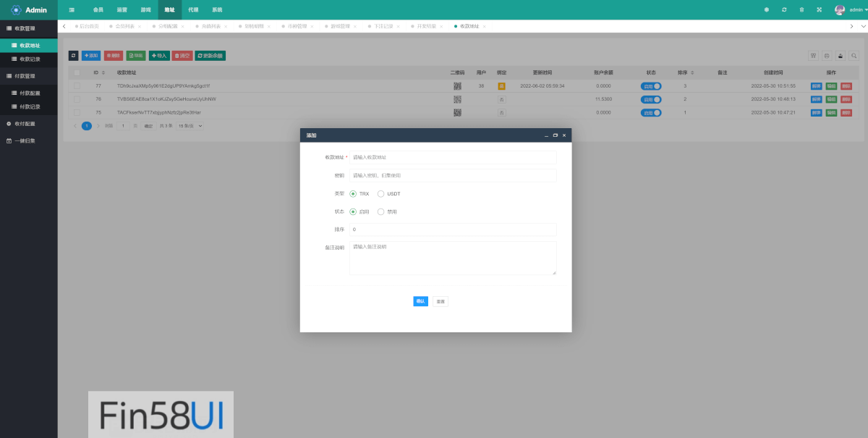The width and height of the screenshot is (868, 438).
Task: Check the checkbox for row ID 75
Action: tap(77, 113)
